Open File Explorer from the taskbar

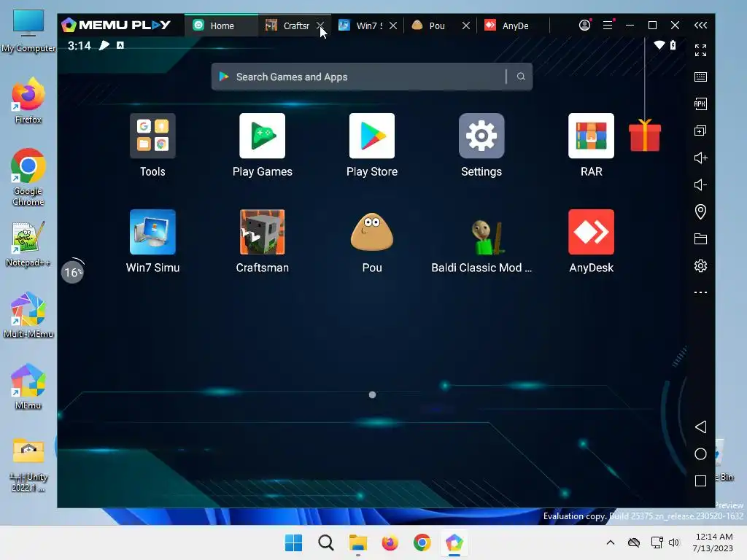(357, 542)
